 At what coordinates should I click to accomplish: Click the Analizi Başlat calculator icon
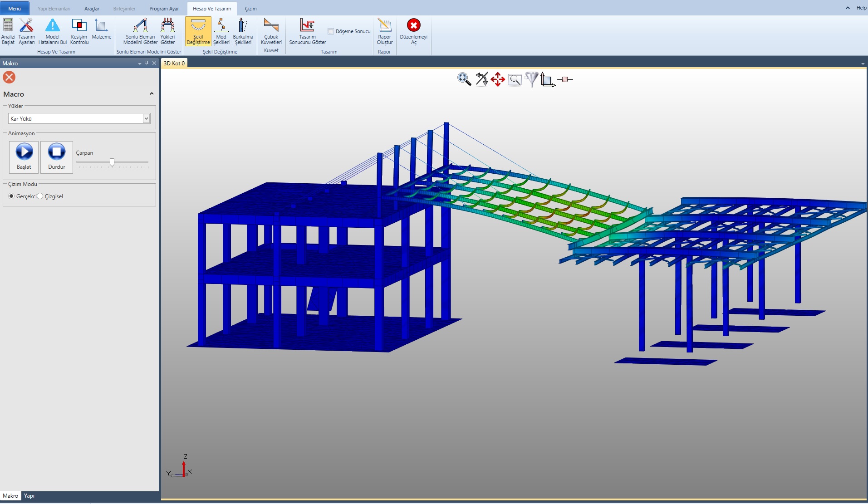8,26
